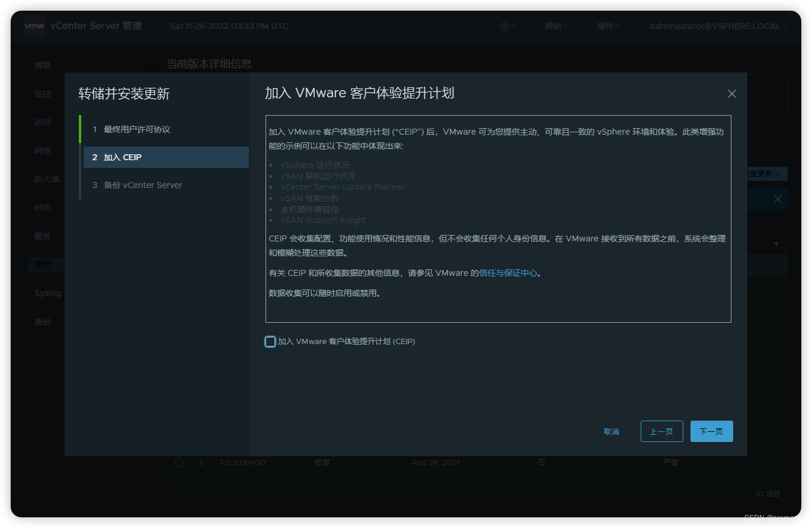This screenshot has height=528, width=812.
Task: Click the 下一页 (Next) button
Action: [711, 431]
